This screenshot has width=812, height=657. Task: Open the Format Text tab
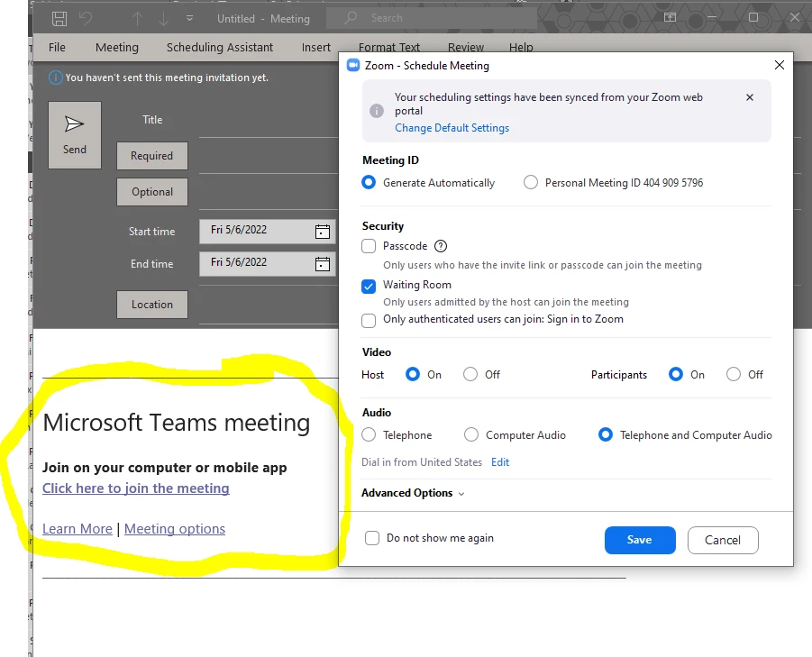[389, 47]
